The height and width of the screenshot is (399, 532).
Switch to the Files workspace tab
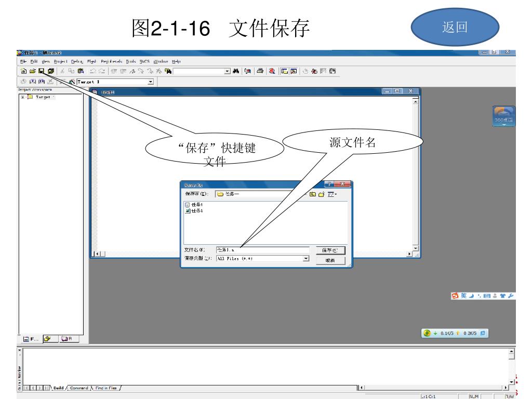(x=31, y=339)
